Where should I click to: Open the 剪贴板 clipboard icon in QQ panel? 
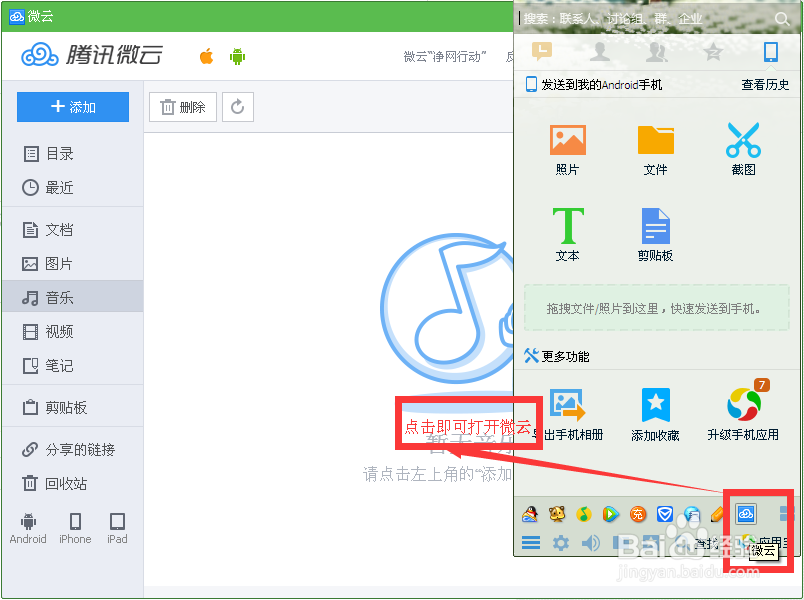click(655, 228)
